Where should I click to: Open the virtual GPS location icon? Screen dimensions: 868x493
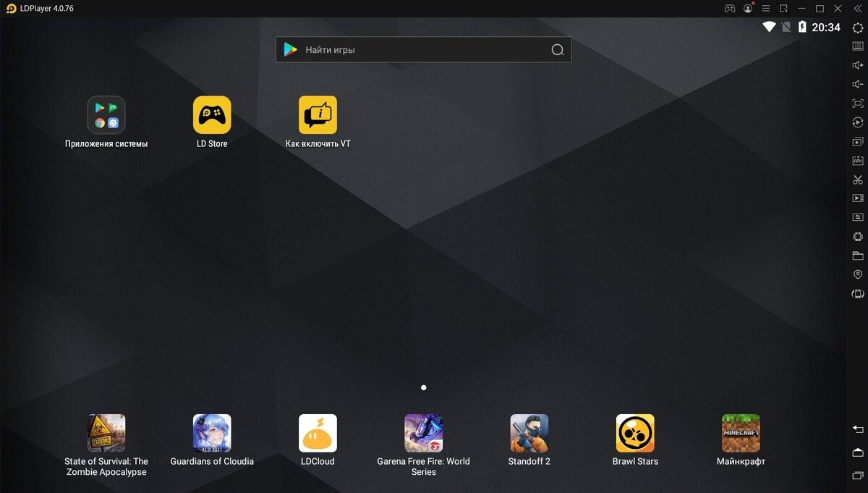coord(858,274)
